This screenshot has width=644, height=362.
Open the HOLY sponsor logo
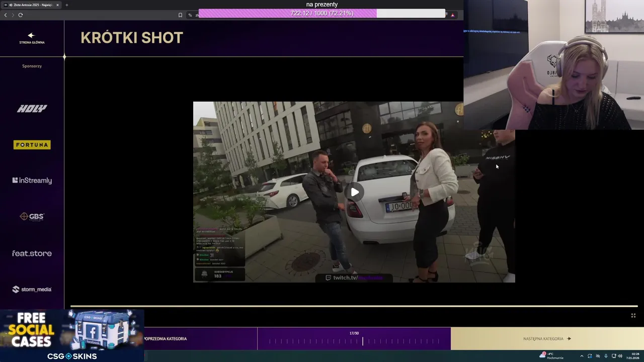tap(32, 109)
